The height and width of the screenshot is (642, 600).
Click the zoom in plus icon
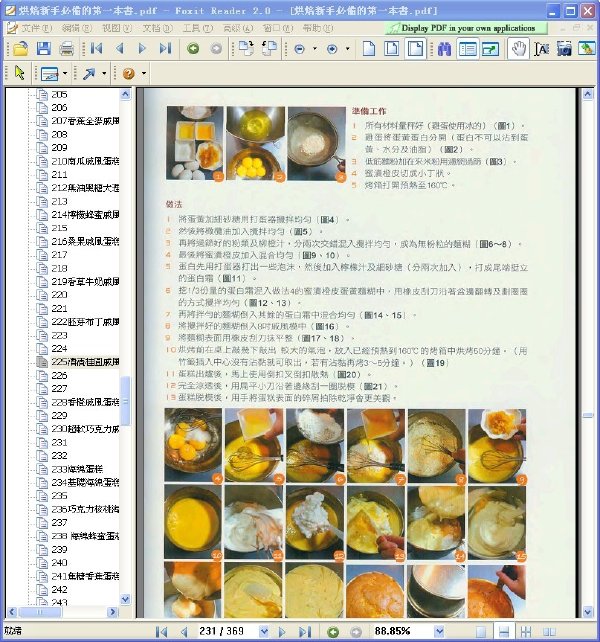332,49
